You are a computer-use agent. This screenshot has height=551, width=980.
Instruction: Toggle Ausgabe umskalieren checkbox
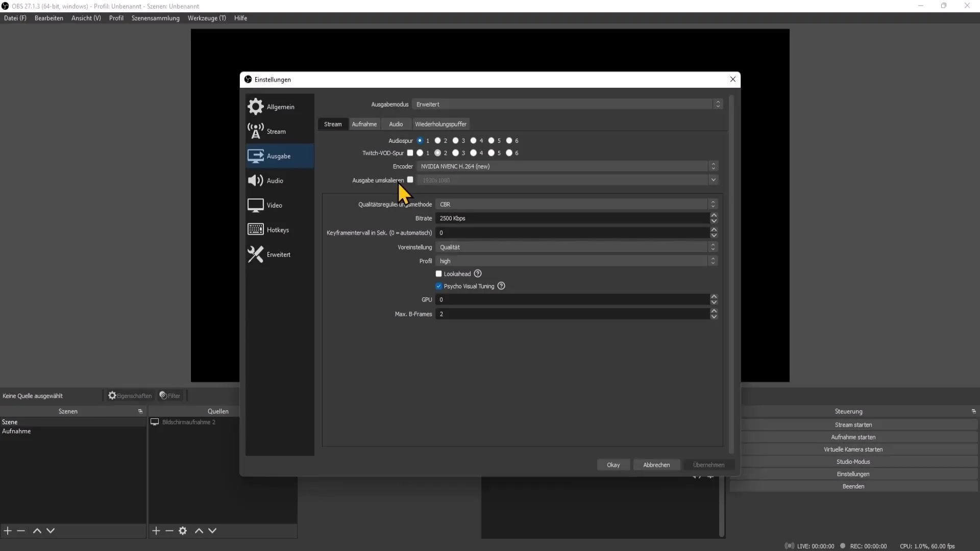(410, 180)
